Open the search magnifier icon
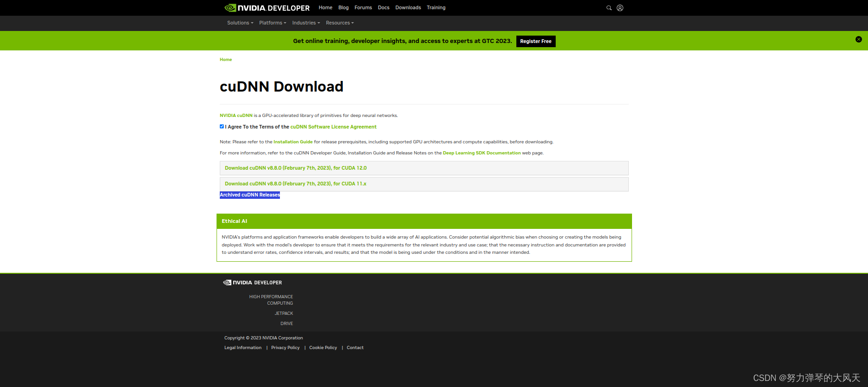Viewport: 868px width, 387px height. pyautogui.click(x=609, y=8)
